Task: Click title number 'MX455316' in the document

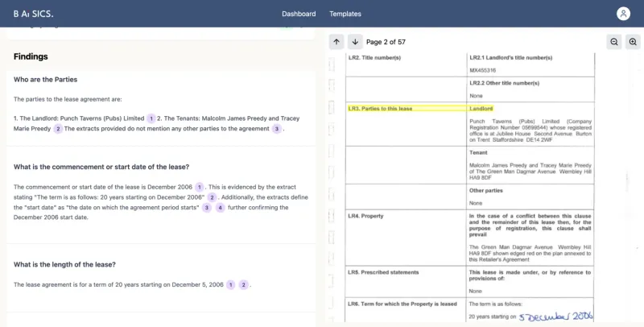Action: [482, 70]
